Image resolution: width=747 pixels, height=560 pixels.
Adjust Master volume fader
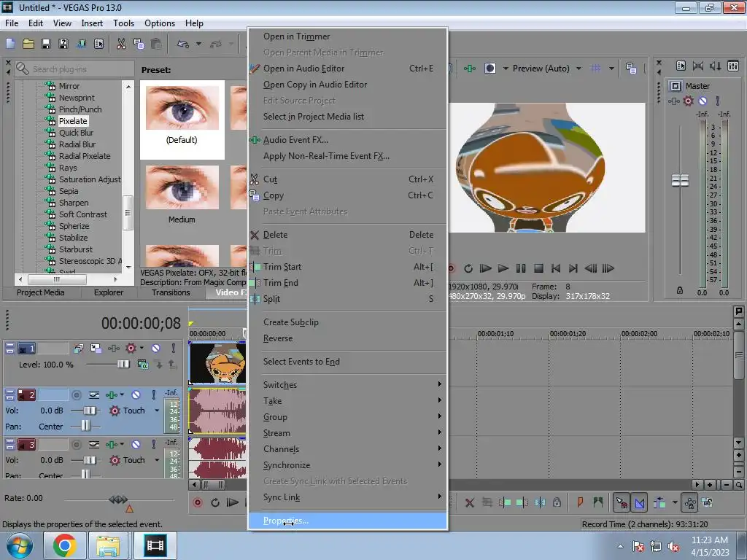680,181
